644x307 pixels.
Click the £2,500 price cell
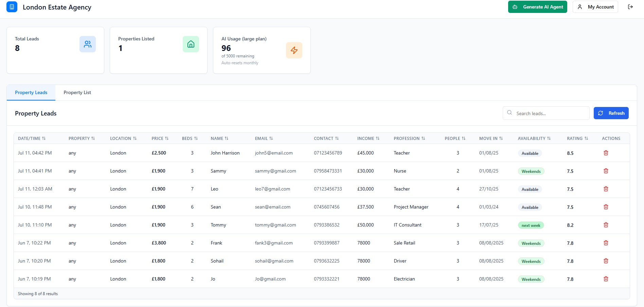[159, 153]
